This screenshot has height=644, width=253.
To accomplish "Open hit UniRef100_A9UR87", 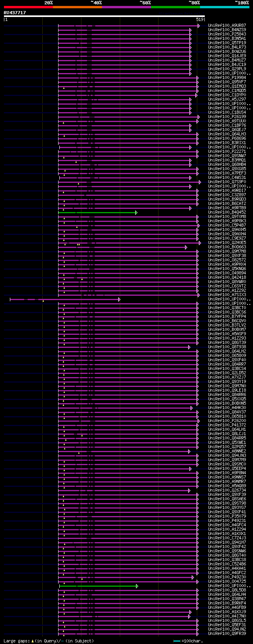I will click(x=227, y=26).
